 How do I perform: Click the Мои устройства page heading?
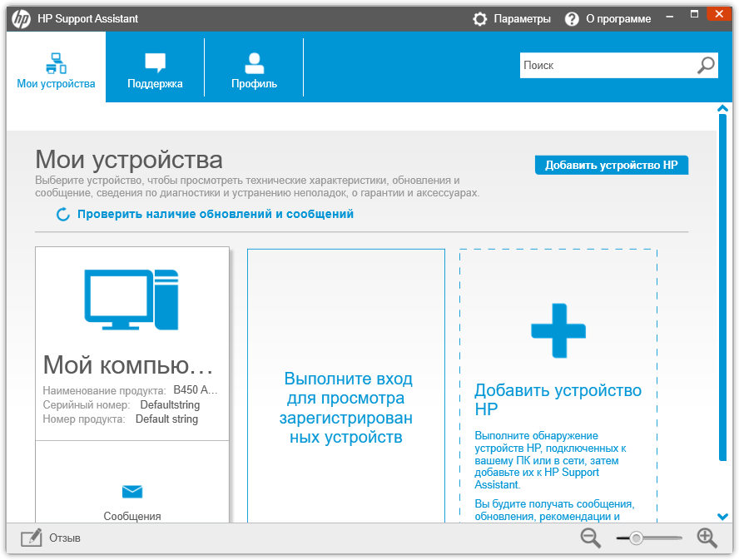[x=129, y=159]
